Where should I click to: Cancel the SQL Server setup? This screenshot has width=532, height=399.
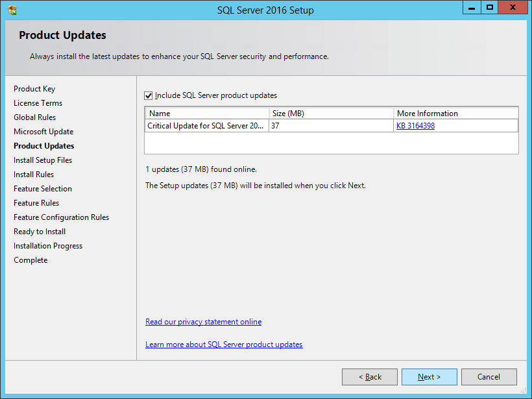tap(489, 377)
